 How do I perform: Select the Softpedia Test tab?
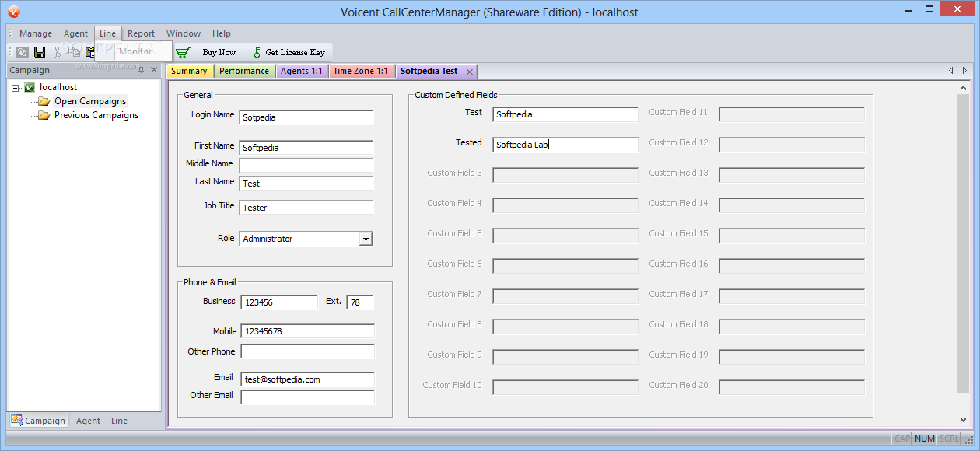coord(429,71)
